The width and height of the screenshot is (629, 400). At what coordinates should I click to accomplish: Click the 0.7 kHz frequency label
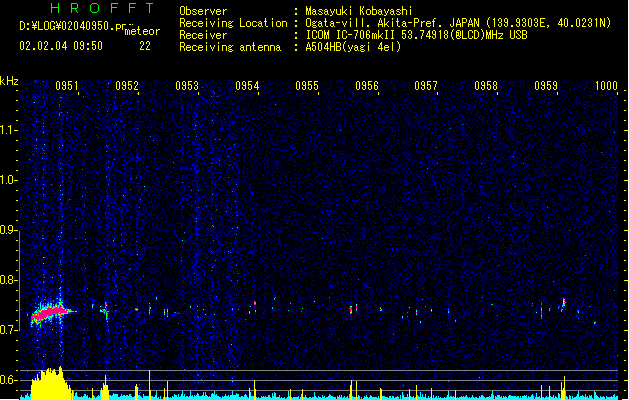click(x=8, y=330)
